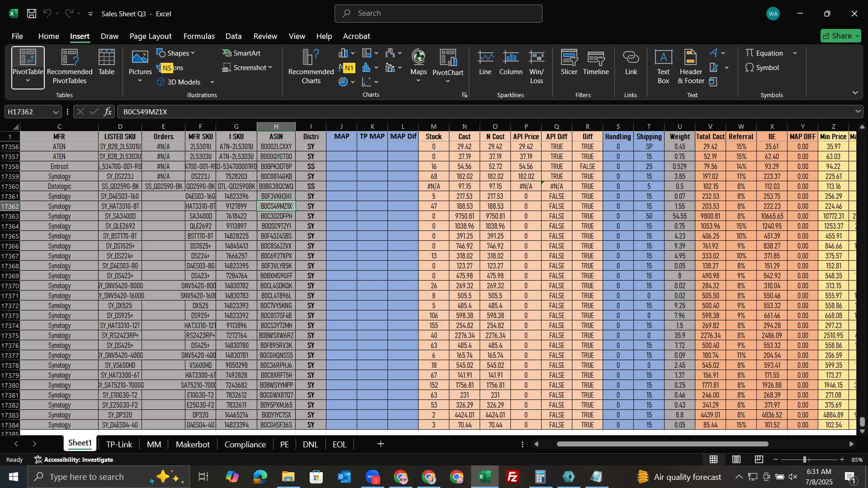Expand the formula bar
Screen dimensions: 868x488
pos(858,112)
